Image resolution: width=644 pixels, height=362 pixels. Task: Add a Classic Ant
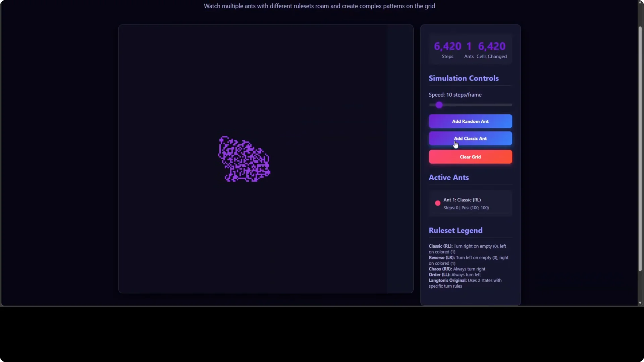(x=470, y=138)
